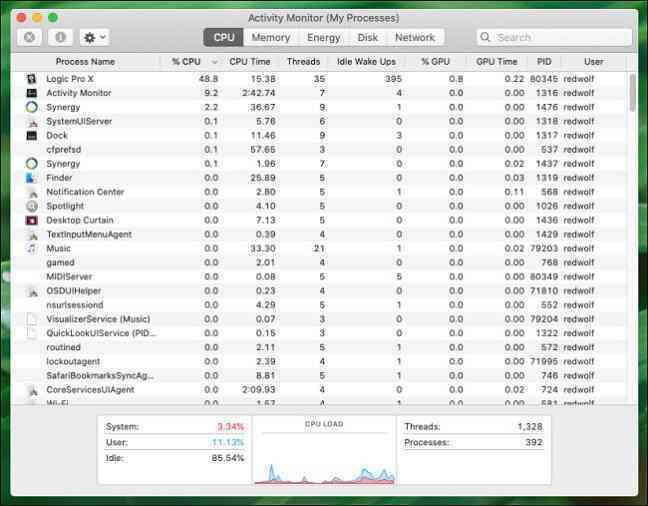
Task: Click the Desktop Curtain app icon
Action: [32, 220]
